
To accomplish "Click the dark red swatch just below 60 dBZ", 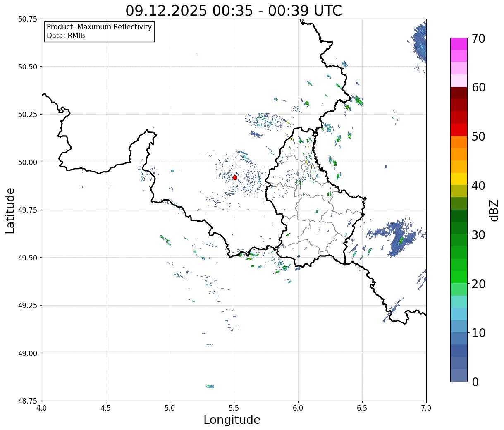I will (459, 93).
